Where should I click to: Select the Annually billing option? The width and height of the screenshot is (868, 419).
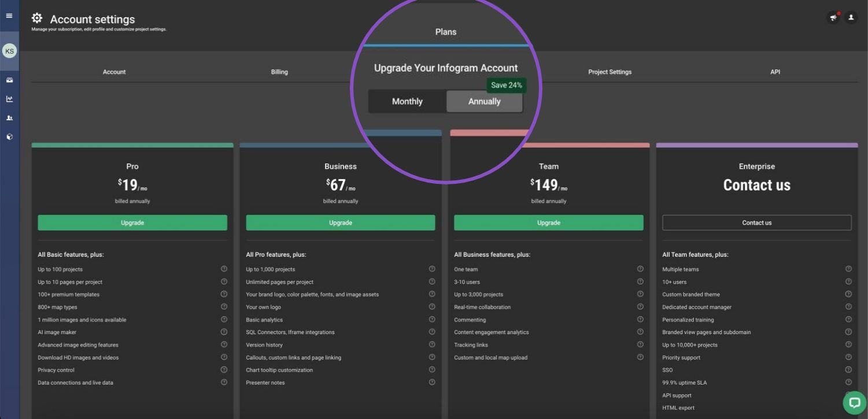484,102
